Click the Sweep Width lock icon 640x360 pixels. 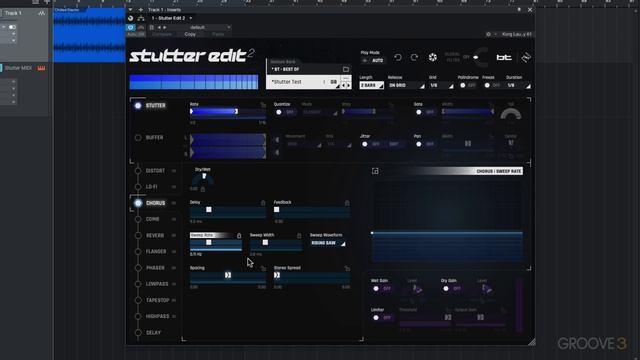299,236
